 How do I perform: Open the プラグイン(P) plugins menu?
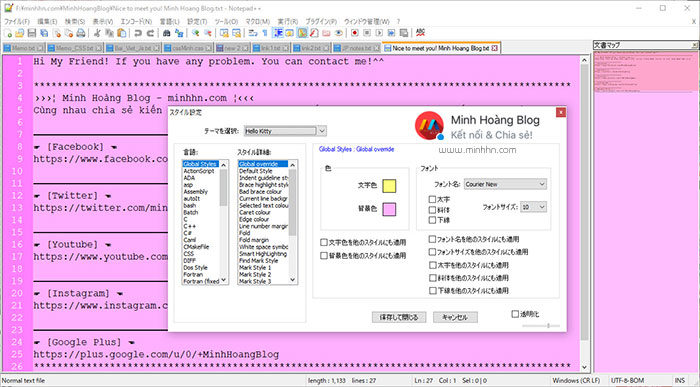(321, 21)
